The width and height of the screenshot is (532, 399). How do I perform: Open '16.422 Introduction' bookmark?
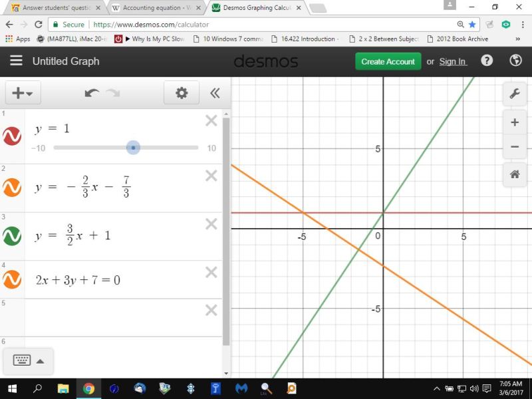coord(305,39)
